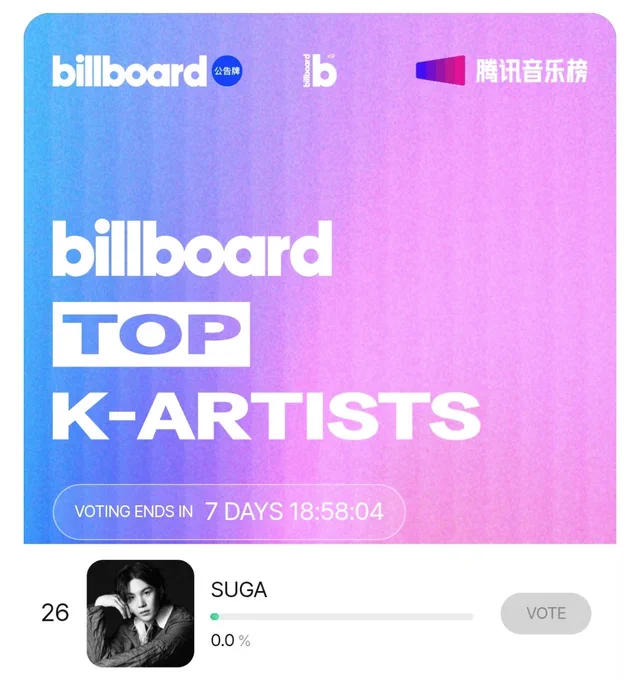The image size is (640, 680).
Task: Click the 腾讯音乐榜 text logo
Action: pyautogui.click(x=532, y=71)
